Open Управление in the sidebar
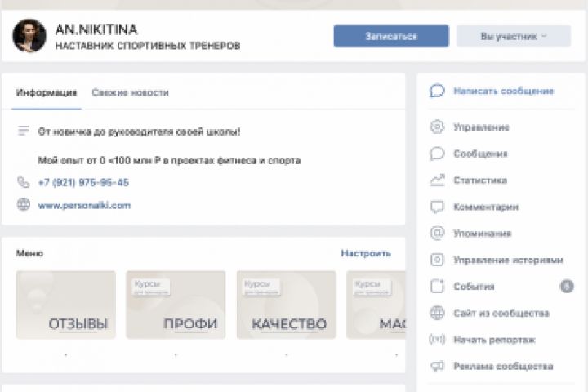This screenshot has width=588, height=392. 481,127
